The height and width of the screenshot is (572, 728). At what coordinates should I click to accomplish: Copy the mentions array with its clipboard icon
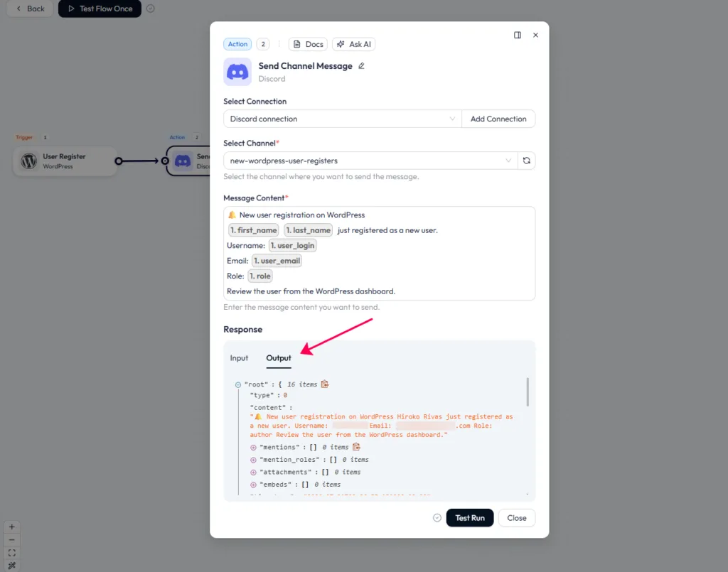coord(356,447)
